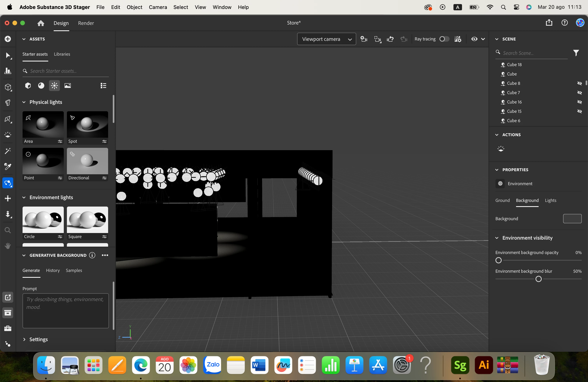The width and height of the screenshot is (588, 382).
Task: Open the Viewport camera dropdown
Action: [x=326, y=39]
